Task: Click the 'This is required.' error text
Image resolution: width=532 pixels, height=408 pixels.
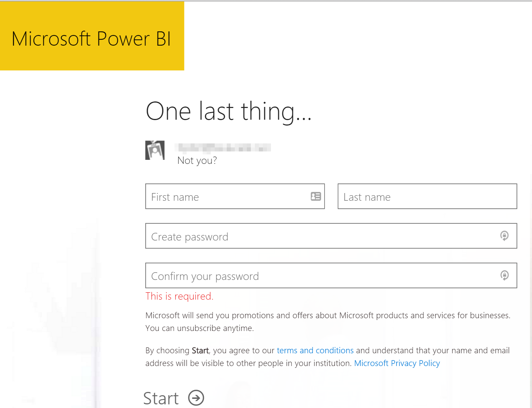Action: click(x=179, y=296)
